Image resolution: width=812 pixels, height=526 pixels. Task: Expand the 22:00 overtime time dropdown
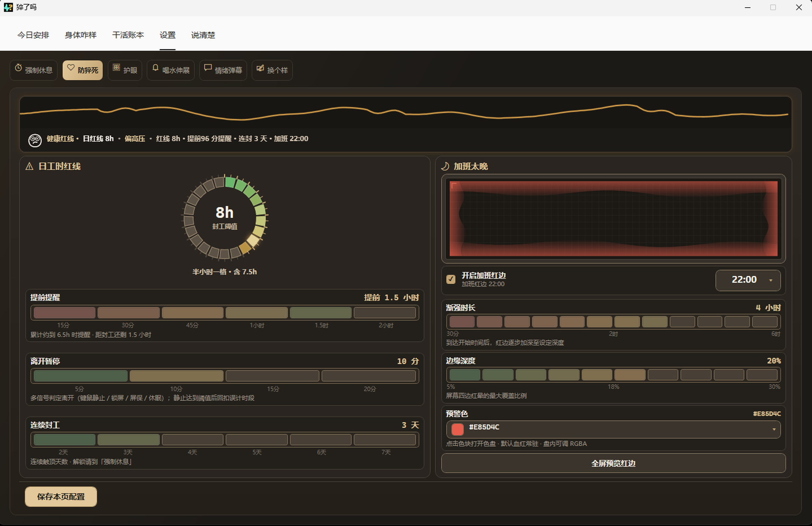748,280
